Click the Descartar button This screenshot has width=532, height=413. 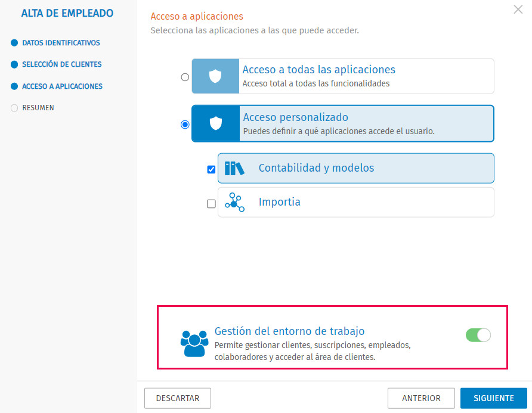(178, 398)
